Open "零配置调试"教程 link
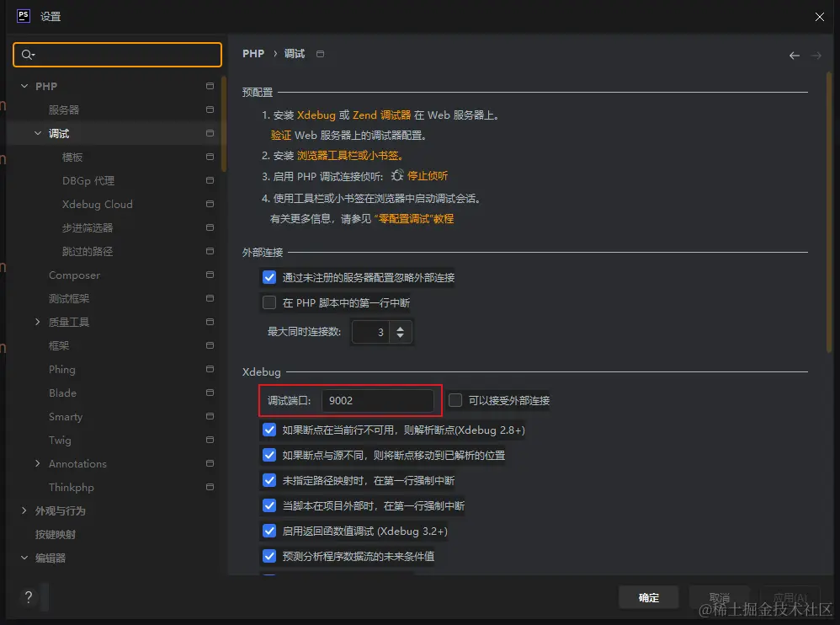840x625 pixels. 413,219
